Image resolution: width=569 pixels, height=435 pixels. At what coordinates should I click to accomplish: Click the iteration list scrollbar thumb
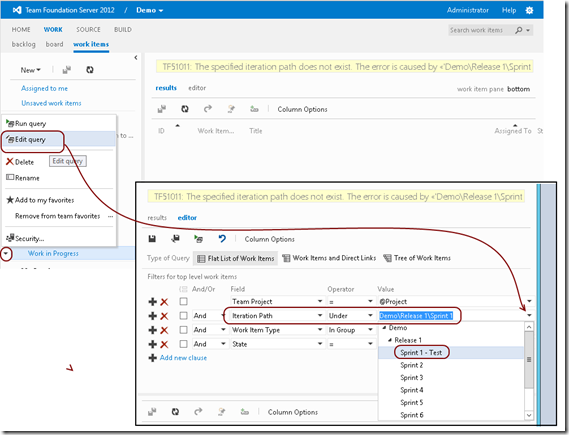529,360
